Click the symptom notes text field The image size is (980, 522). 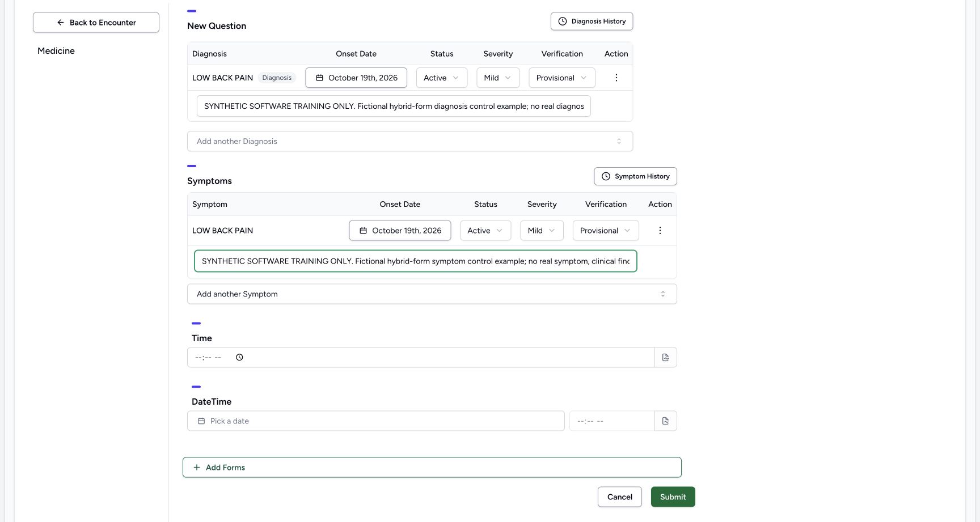tap(416, 261)
